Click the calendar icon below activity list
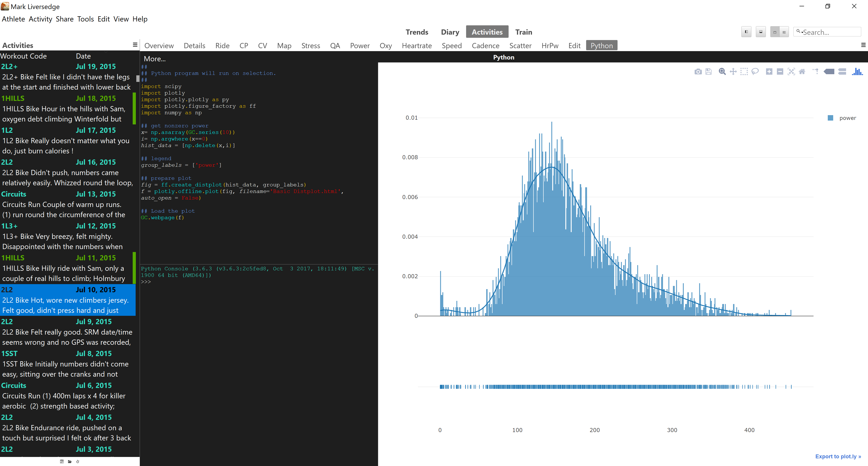 click(x=62, y=462)
